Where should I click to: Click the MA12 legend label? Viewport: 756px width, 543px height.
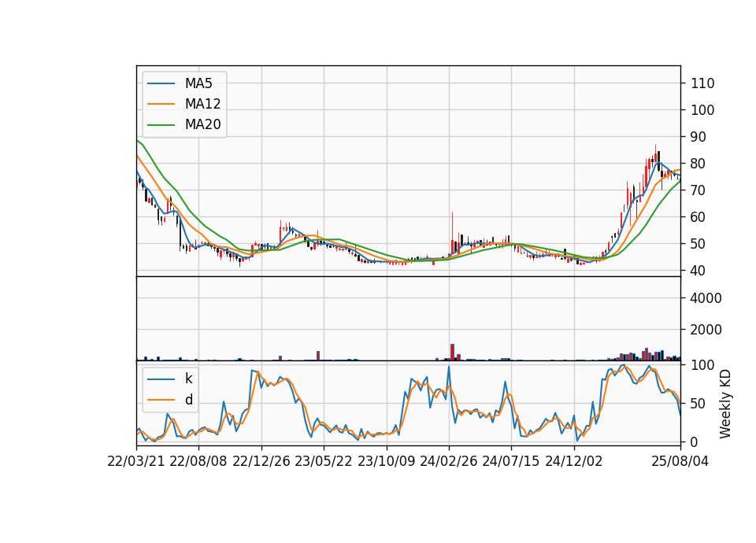tap(202, 104)
